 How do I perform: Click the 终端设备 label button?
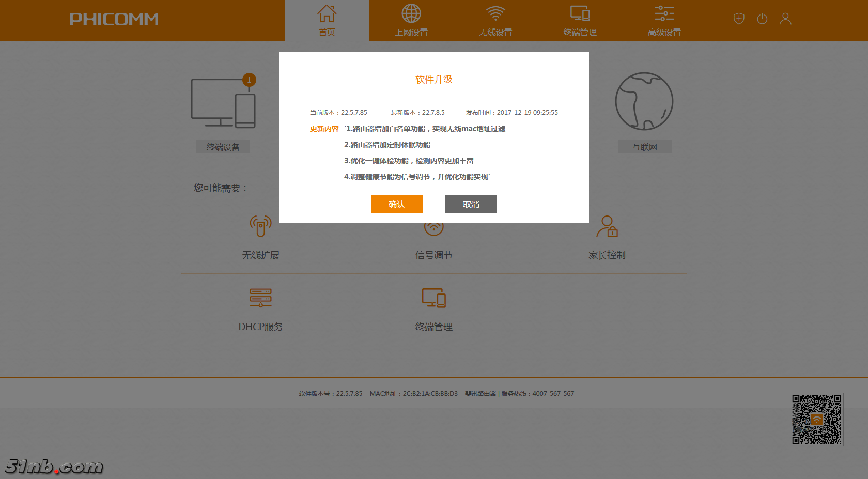click(x=223, y=147)
